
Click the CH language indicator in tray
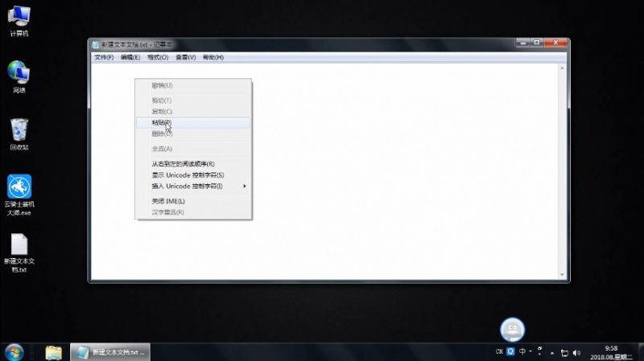tap(499, 351)
